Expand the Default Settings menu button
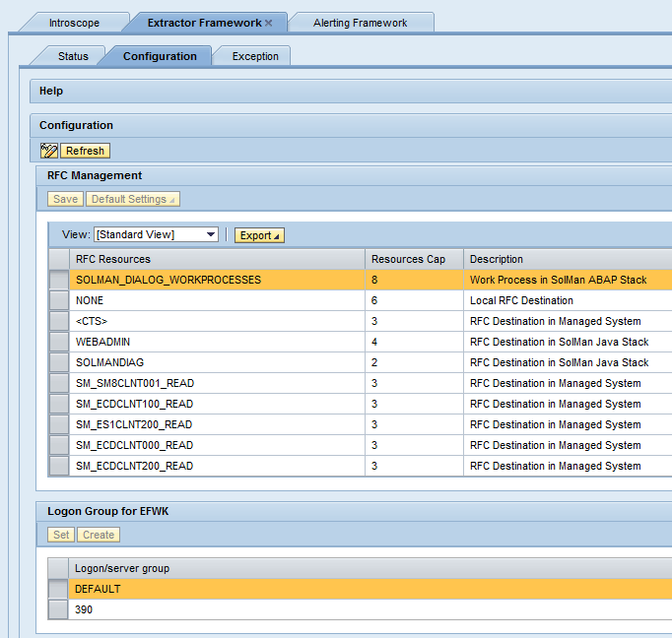The height and width of the screenshot is (638, 672). 133,199
